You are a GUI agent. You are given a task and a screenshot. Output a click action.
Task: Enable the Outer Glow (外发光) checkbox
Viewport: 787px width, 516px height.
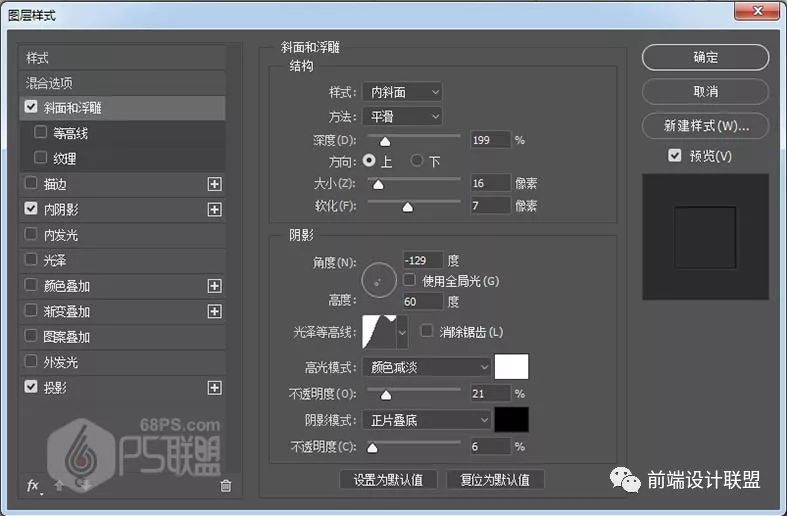point(31,361)
